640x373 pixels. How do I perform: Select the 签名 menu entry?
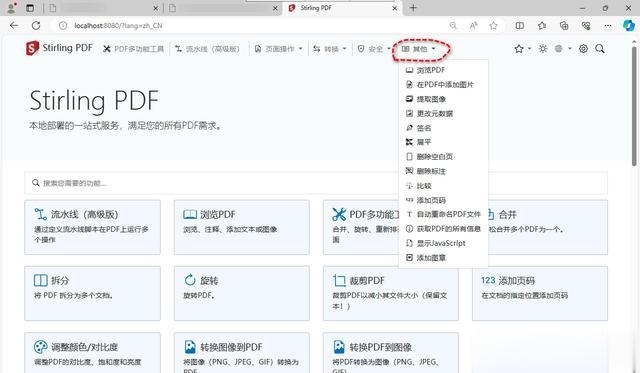[x=443, y=128]
